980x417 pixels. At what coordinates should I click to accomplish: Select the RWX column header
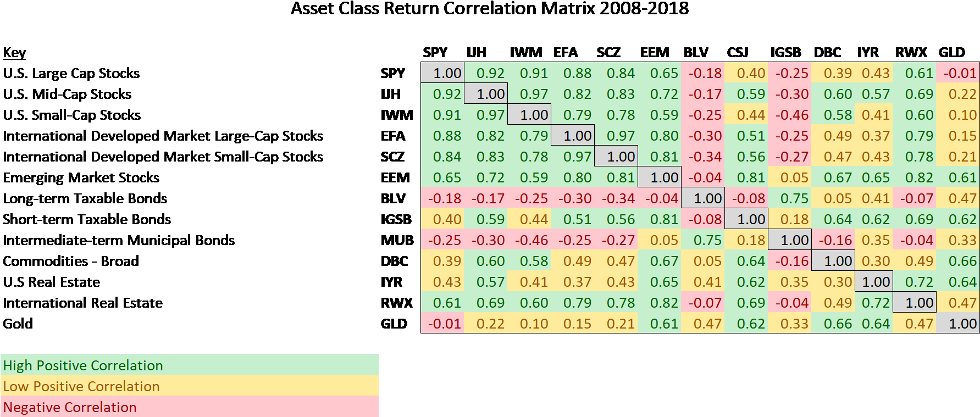point(911,52)
